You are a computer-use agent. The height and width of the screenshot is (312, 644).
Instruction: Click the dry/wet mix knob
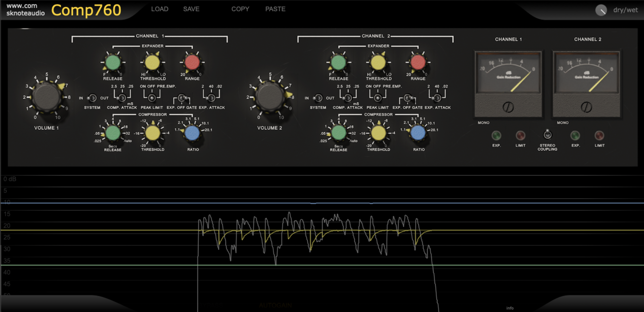coord(601,10)
